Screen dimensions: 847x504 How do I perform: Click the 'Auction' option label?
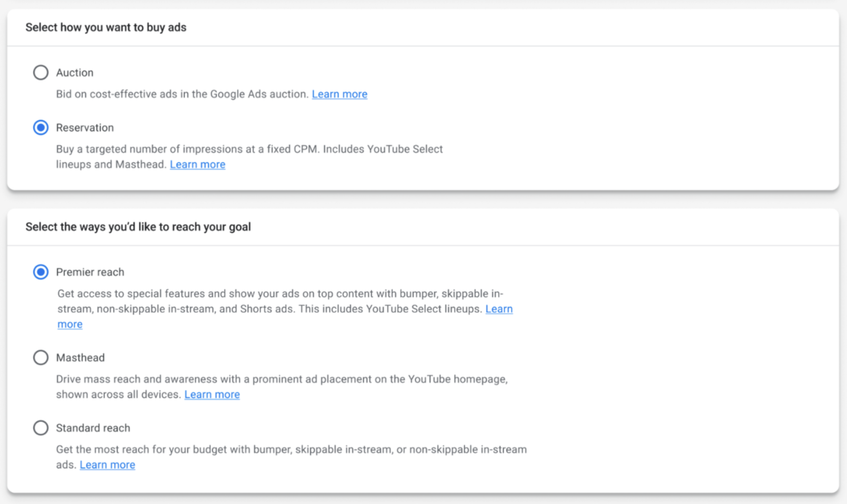[x=75, y=72]
